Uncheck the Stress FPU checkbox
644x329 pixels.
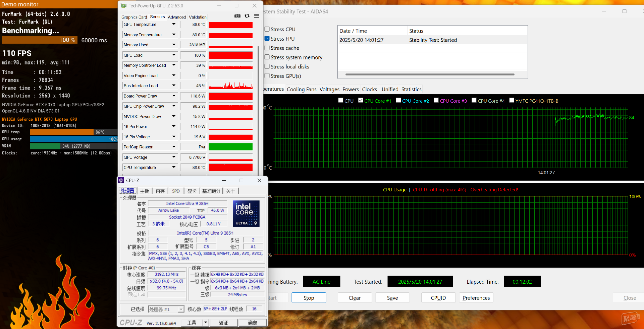[267, 39]
